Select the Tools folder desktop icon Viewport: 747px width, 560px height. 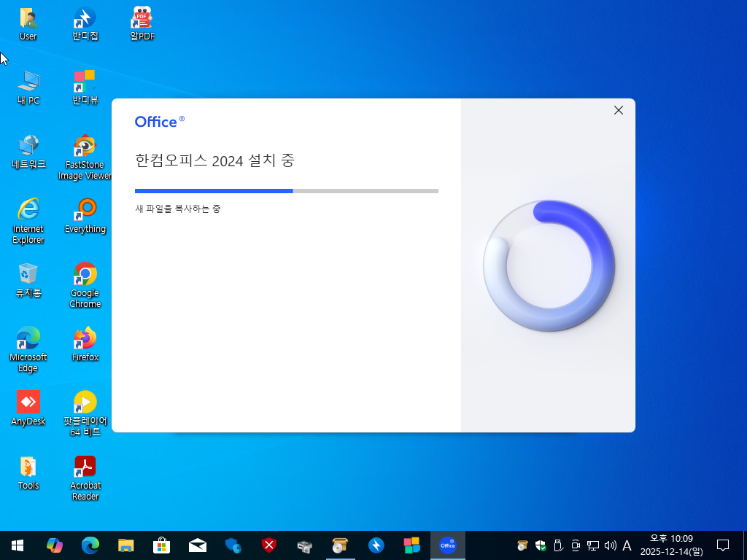[x=28, y=472]
